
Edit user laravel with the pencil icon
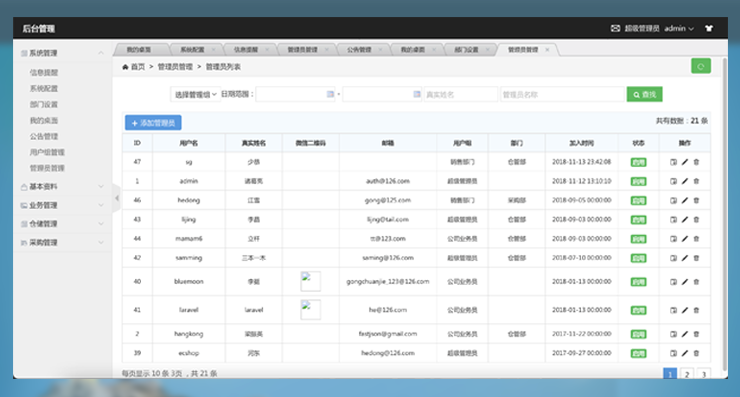point(685,310)
